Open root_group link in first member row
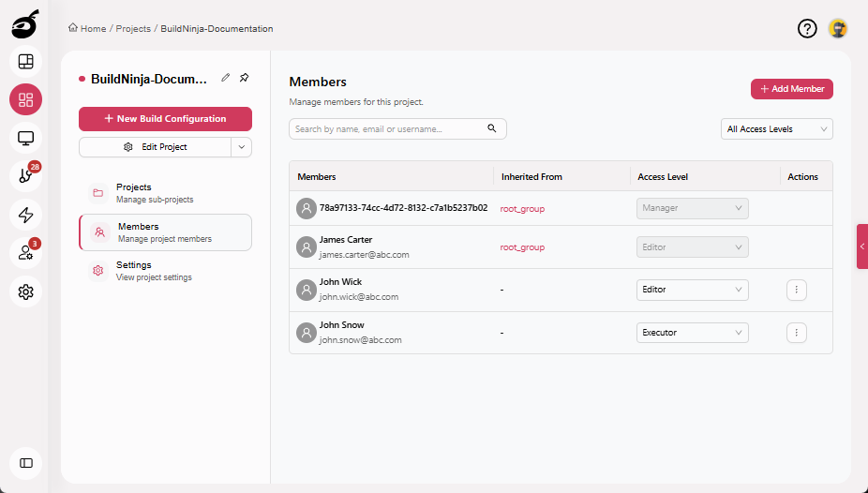This screenshot has height=493, width=868. click(522, 209)
